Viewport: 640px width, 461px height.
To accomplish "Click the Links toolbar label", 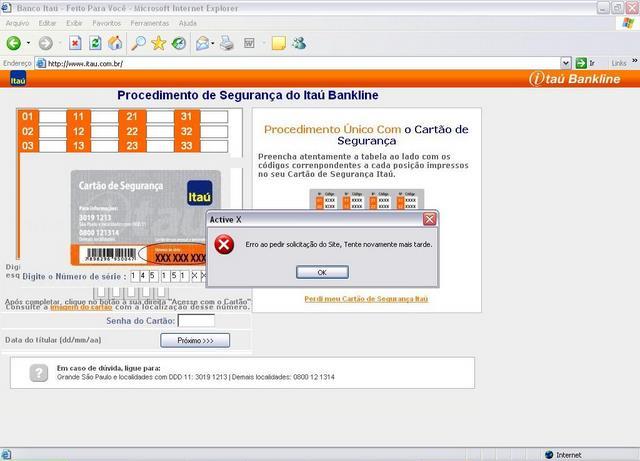I will coord(619,63).
